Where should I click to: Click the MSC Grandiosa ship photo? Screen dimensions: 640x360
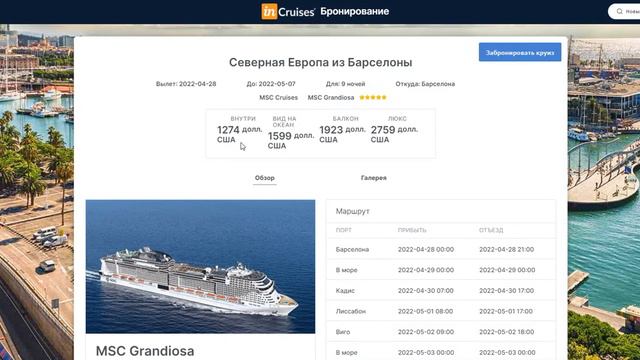(200, 267)
